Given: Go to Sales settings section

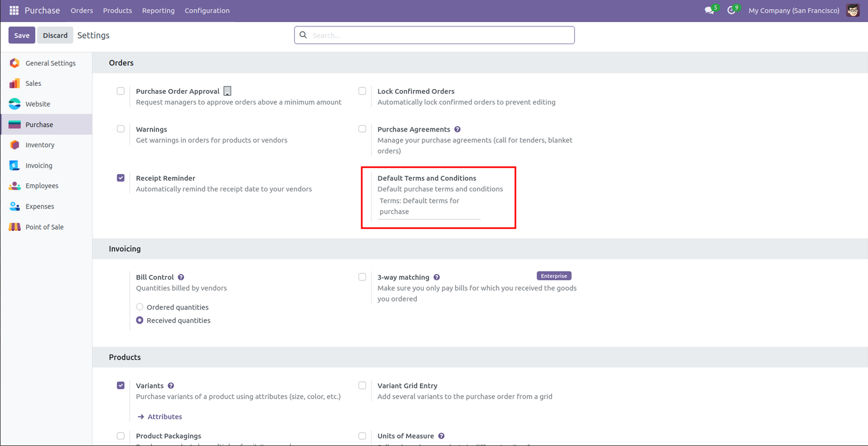Looking at the screenshot, I should (46, 84).
